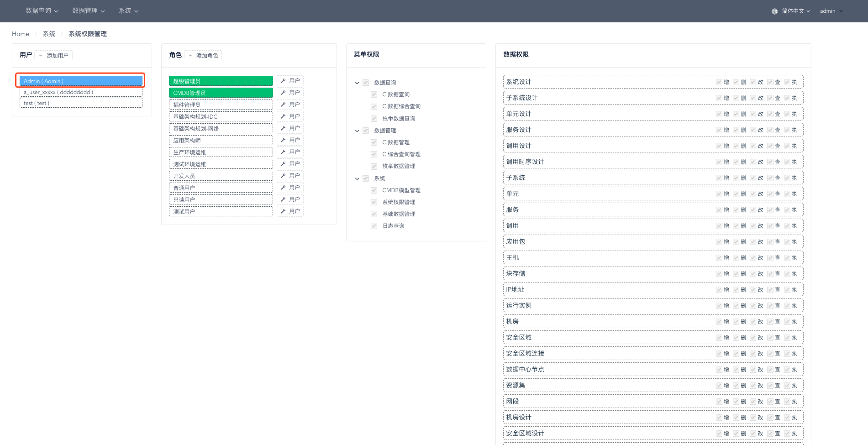Select user Admin ( Admin )
Image resolution: width=868 pixels, height=445 pixels.
click(81, 81)
